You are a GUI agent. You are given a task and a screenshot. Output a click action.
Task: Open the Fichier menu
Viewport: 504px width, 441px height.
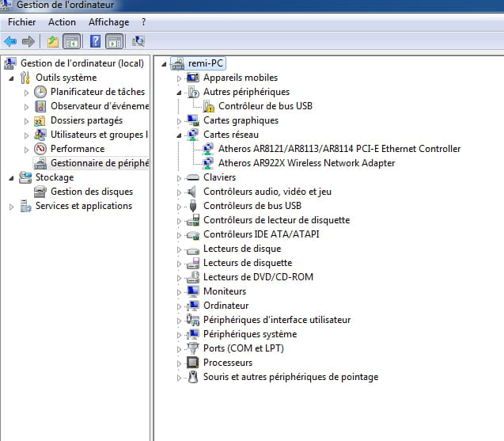pyautogui.click(x=22, y=22)
